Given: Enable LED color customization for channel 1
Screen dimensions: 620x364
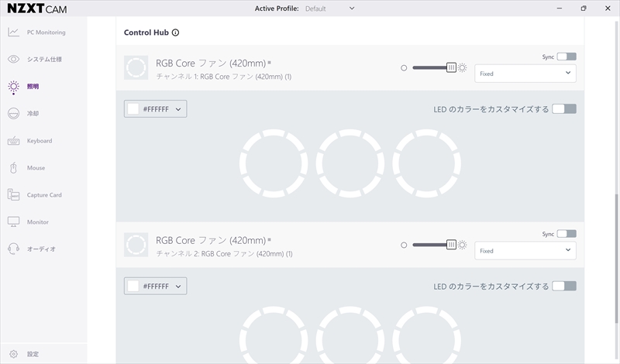Looking at the screenshot, I should [564, 109].
